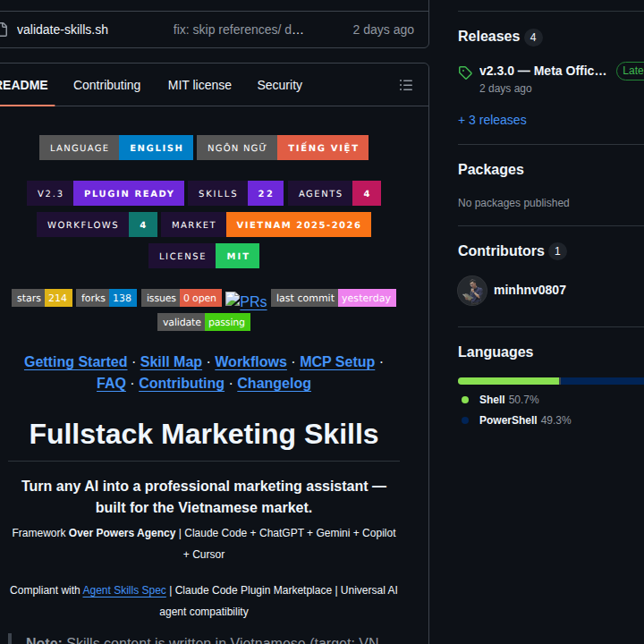The width and height of the screenshot is (644, 644).
Task: Click the broken PRs badge image
Action: [x=246, y=301]
